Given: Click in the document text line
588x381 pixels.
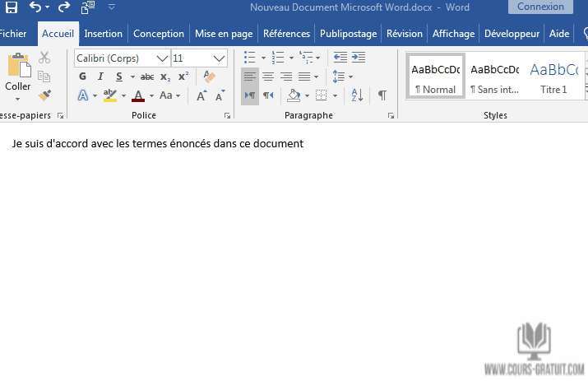Looking at the screenshot, I should pyautogui.click(x=158, y=144).
